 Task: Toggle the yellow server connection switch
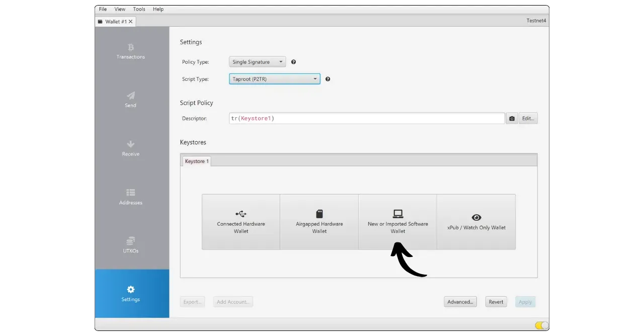click(541, 325)
